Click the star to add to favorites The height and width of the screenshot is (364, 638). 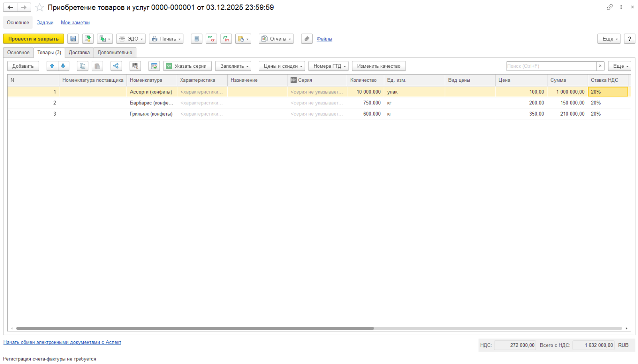coord(39,8)
